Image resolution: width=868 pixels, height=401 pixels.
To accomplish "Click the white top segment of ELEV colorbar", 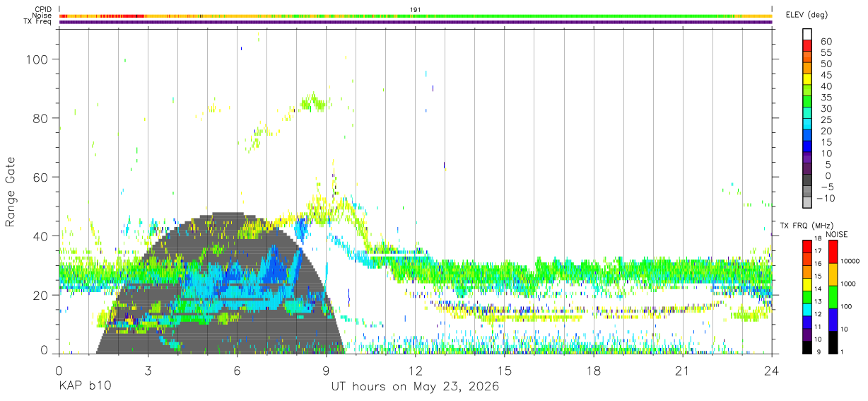I will (x=807, y=35).
